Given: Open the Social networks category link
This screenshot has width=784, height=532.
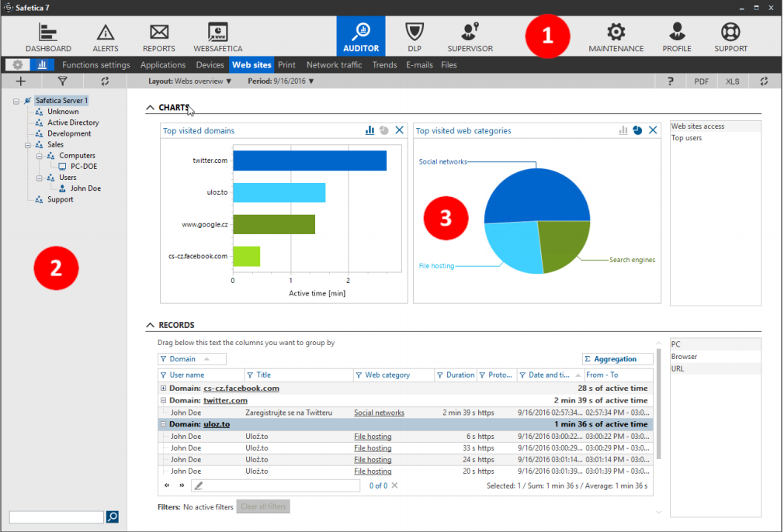Looking at the screenshot, I should click(379, 413).
